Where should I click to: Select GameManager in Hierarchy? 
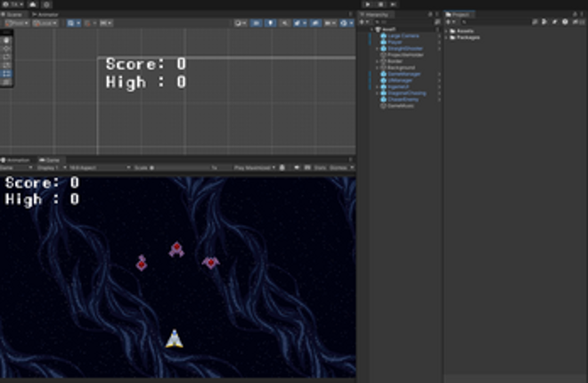(404, 74)
